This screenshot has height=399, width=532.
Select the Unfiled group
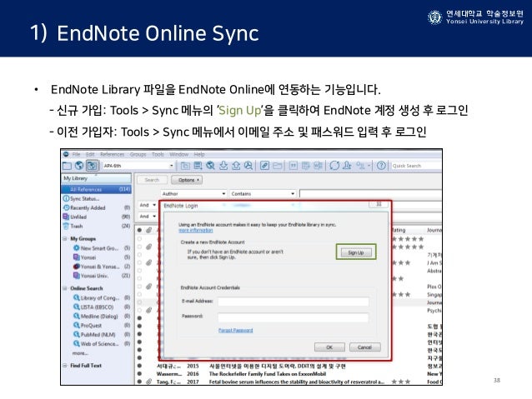(x=97, y=217)
